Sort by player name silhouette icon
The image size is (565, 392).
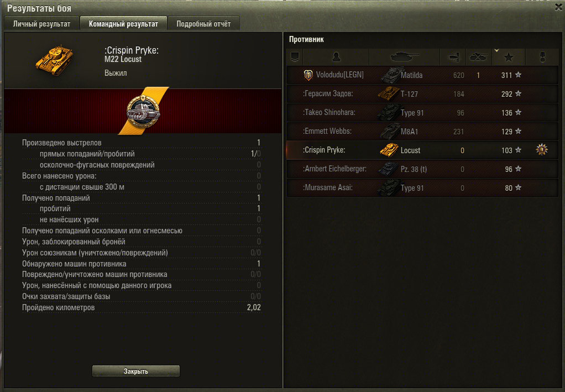tap(336, 57)
